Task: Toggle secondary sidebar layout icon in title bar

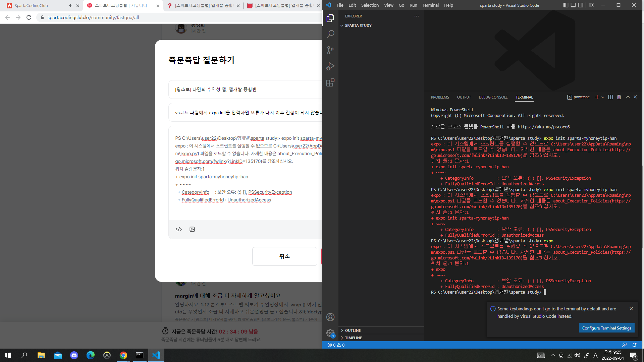Action: [x=581, y=5]
